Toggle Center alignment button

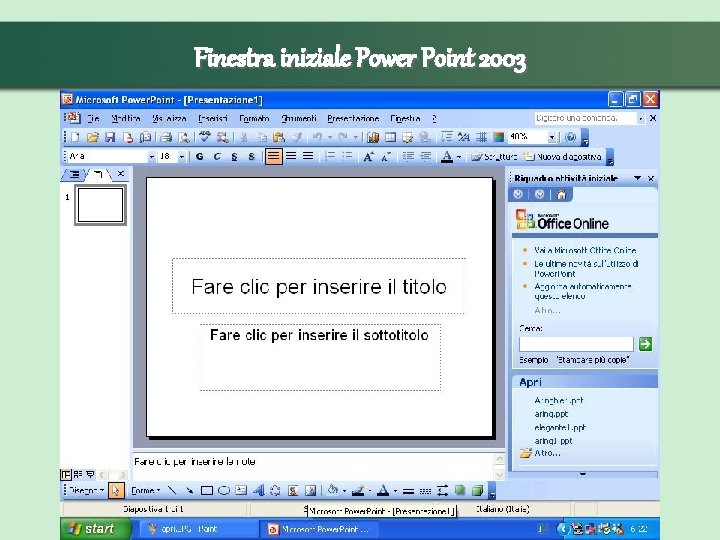tap(291, 156)
